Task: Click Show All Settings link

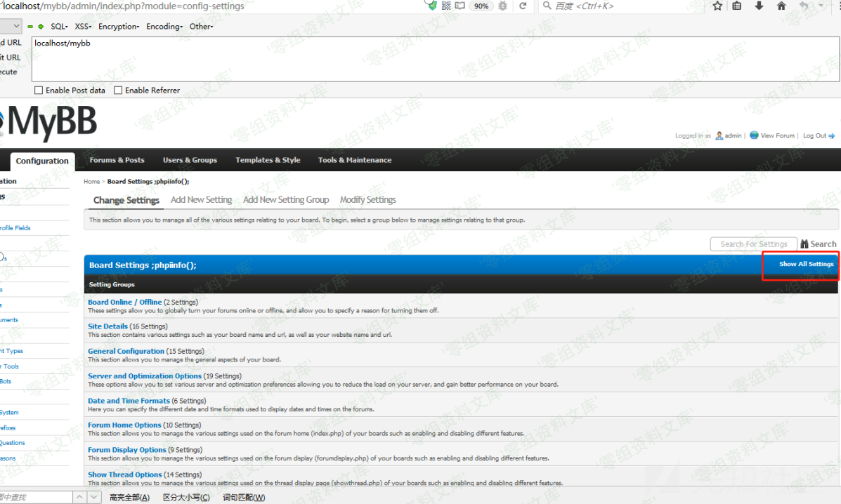Action: click(x=806, y=264)
